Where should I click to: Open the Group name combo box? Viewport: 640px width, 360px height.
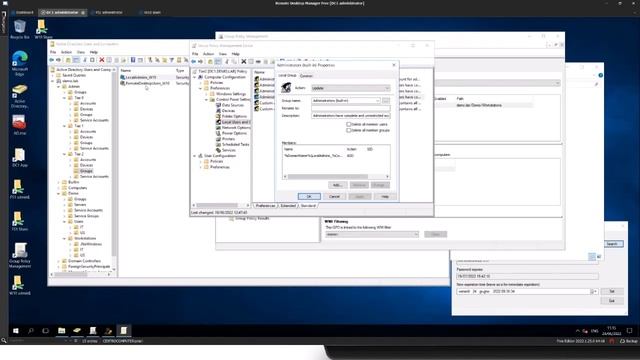tap(346, 100)
